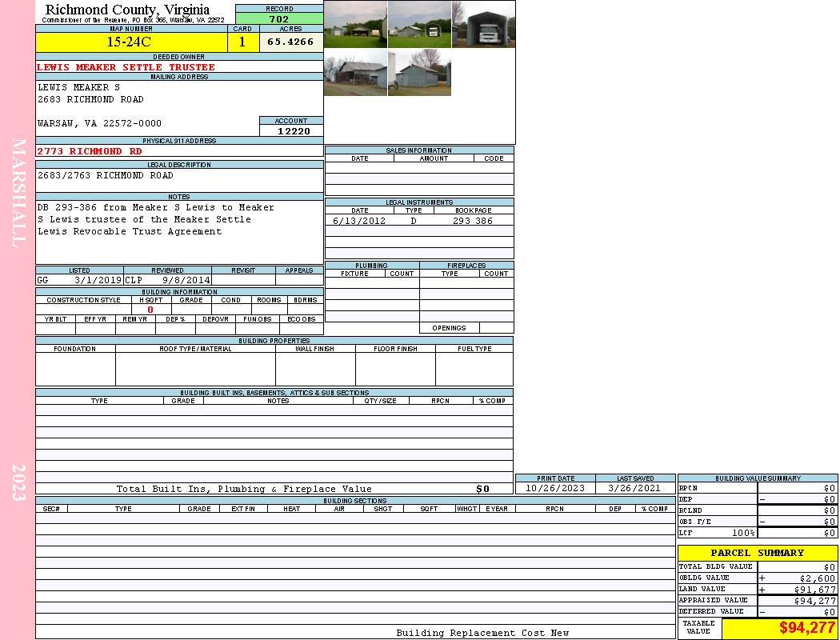Open the close-up photo of RV under carport
Image resolution: width=840 pixels, height=640 pixels.
coord(483,24)
